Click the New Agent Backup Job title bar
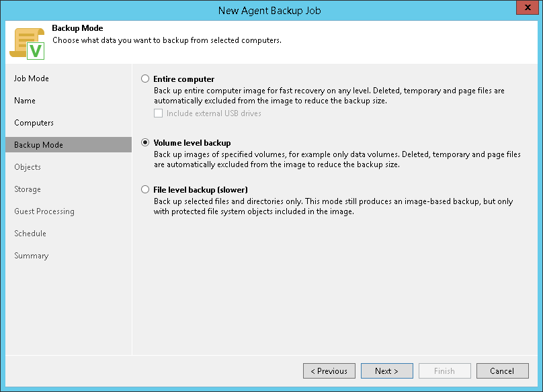 [x=270, y=10]
